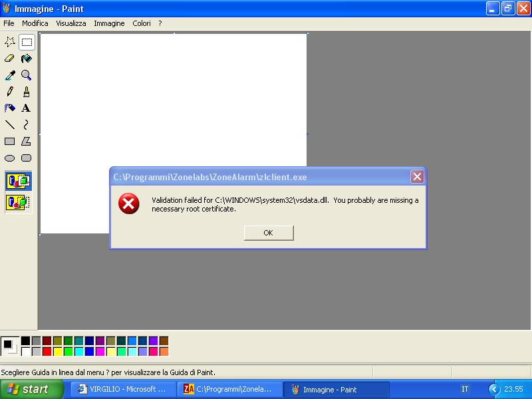Switch to ZoneAlarm taskbar button
This screenshot has width=532, height=399.
(x=229, y=389)
